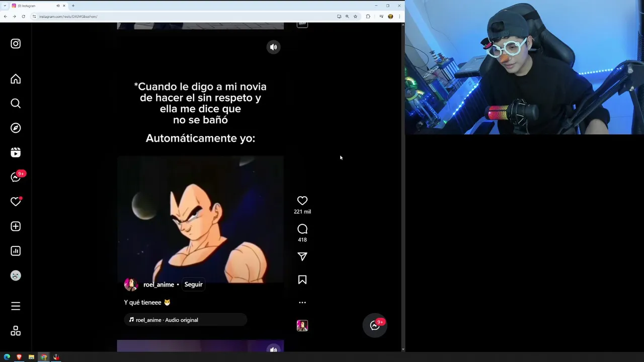The width and height of the screenshot is (644, 362).
Task: Open the zoom magnifier icon in address bar
Action: 347,17
